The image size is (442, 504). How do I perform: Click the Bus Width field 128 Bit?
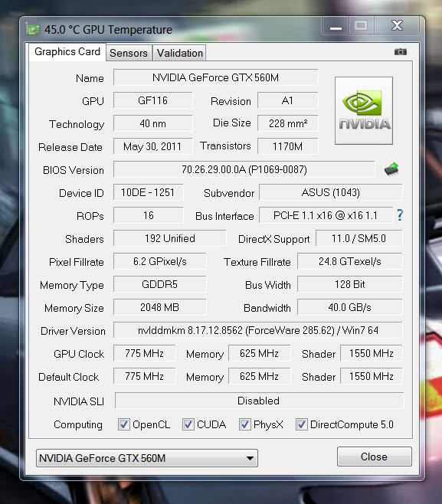(x=350, y=284)
